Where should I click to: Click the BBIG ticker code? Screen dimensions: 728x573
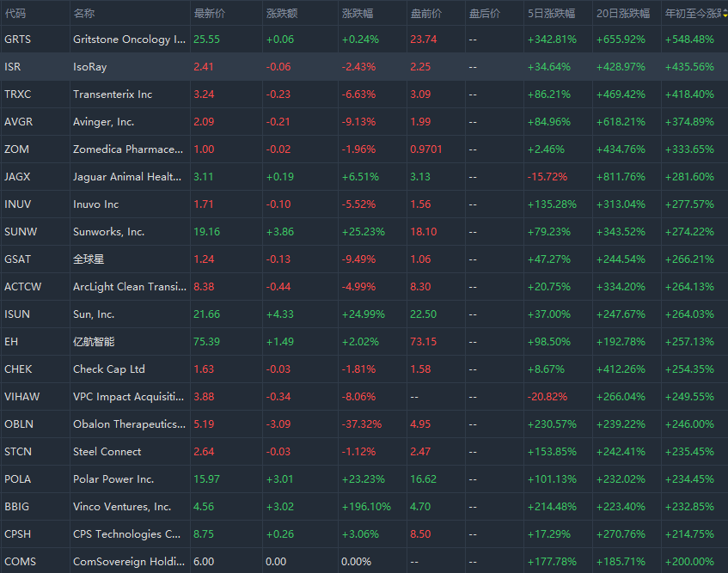pyautogui.click(x=17, y=507)
